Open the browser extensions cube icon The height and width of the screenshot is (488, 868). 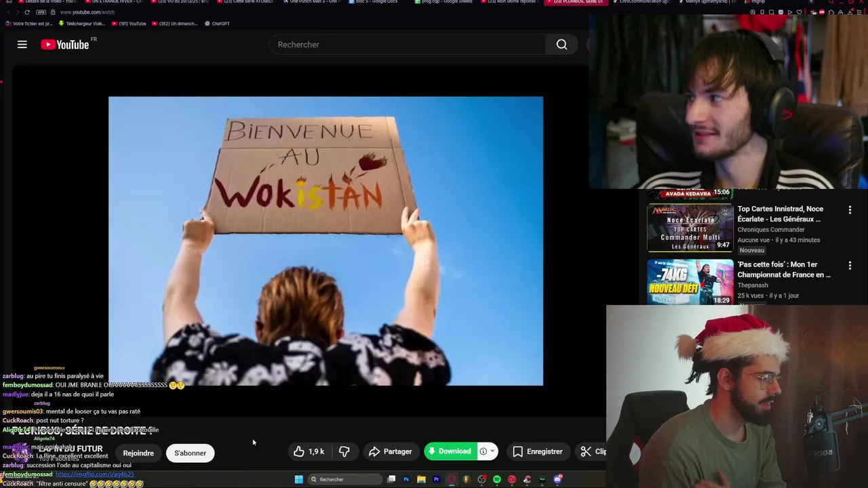point(831,12)
